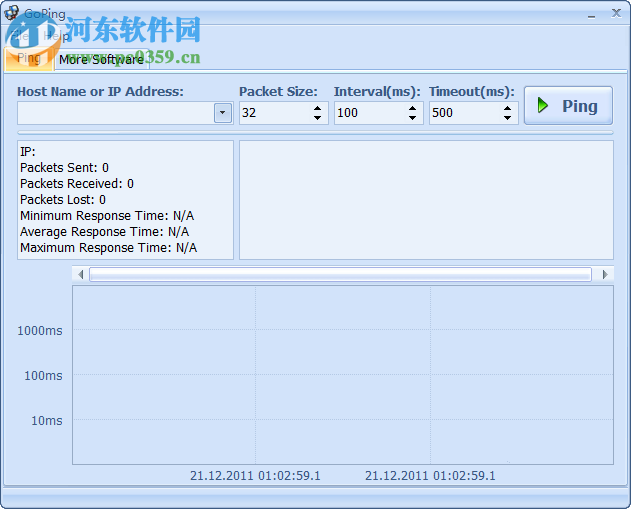Click the graph scrollbar left arrow
Viewport: 631px width, 509px height.
pyautogui.click(x=80, y=274)
